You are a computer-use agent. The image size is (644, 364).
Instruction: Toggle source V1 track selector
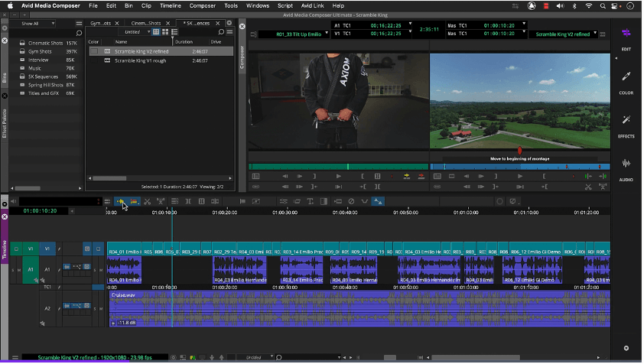(31, 249)
